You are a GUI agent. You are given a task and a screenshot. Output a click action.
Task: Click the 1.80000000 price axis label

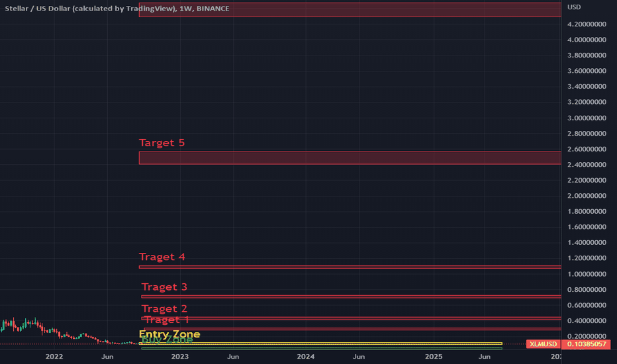click(x=587, y=211)
